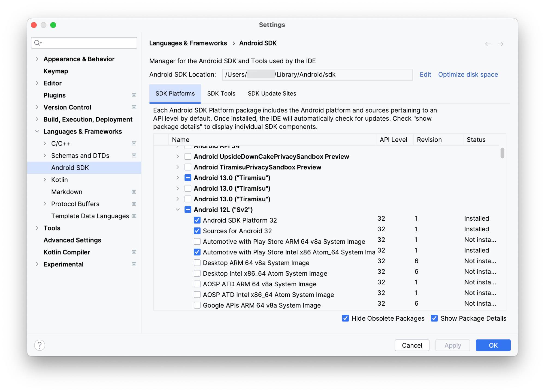Click the Edit button for SDK location
Screen dimensions: 545x392
point(425,74)
